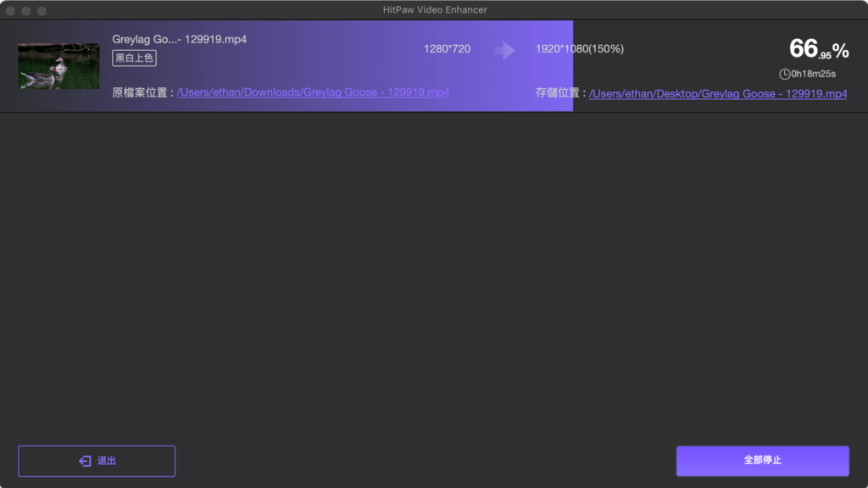
Task: Minimize the HitPaw Video Enhancer window
Action: [26, 10]
